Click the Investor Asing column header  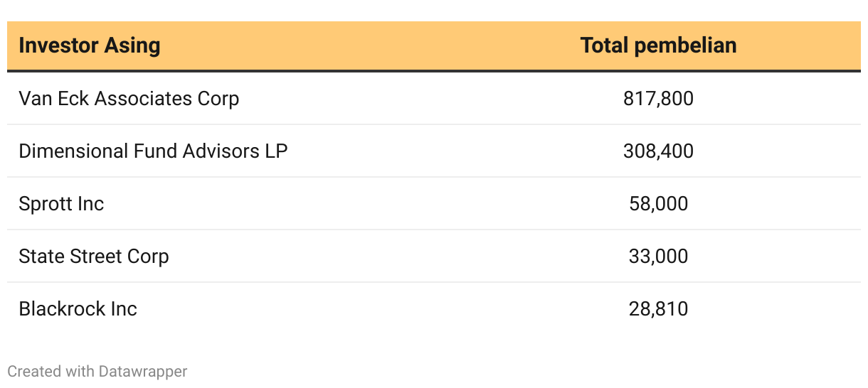click(90, 45)
